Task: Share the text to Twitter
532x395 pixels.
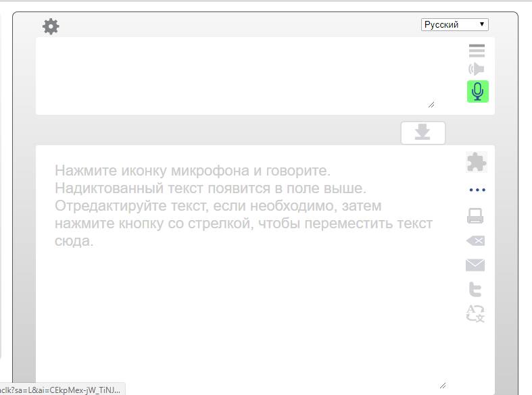Action: tap(475, 289)
